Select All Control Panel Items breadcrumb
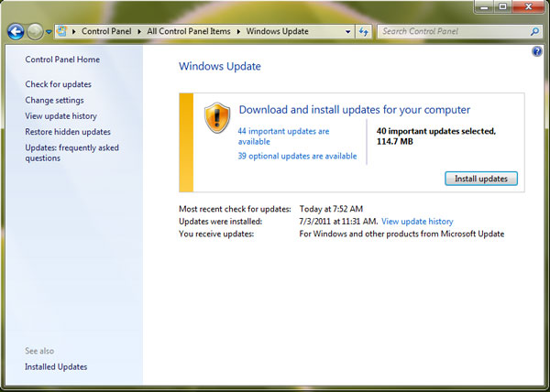This screenshot has width=550, height=392. 189,31
